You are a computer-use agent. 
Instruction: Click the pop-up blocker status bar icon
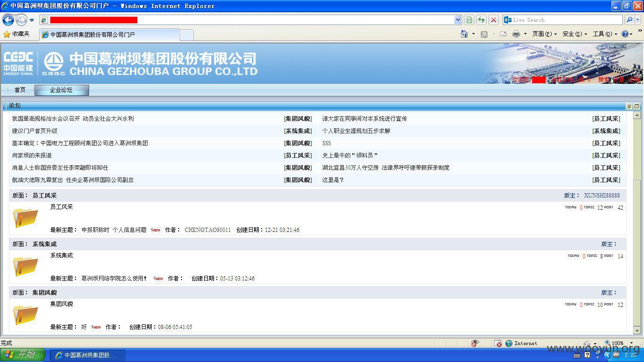[498, 343]
